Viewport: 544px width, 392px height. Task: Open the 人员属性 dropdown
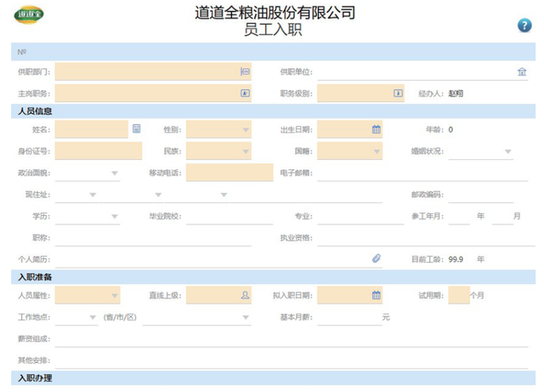[115, 296]
